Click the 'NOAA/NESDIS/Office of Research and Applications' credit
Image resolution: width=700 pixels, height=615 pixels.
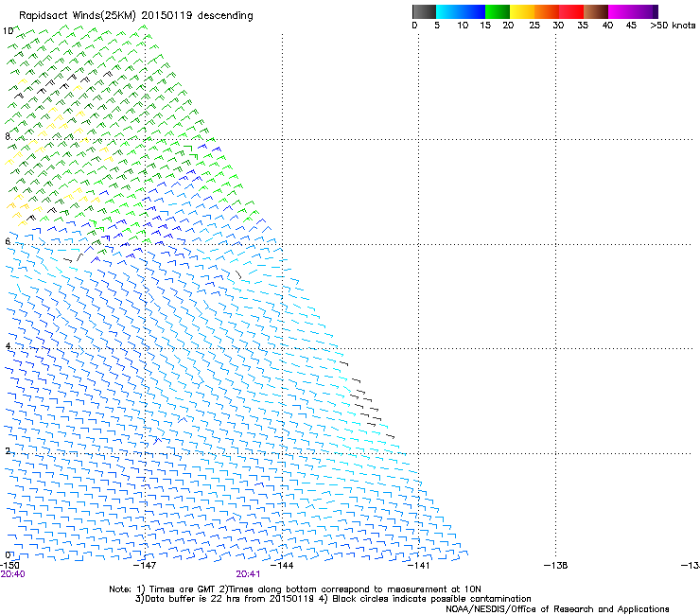tap(557, 609)
